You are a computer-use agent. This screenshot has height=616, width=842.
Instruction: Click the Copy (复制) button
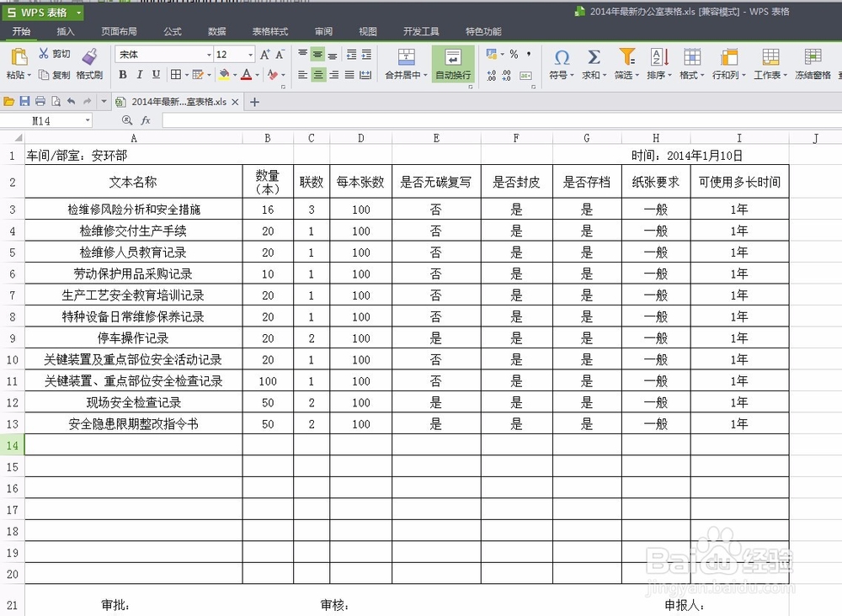click(x=54, y=75)
